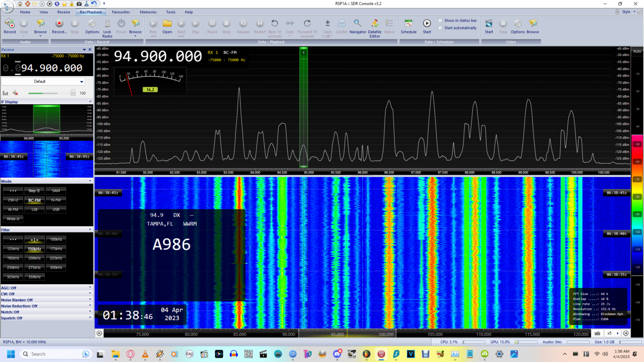Image resolution: width=644 pixels, height=362 pixels.
Task: Click zoom out button on bottom span bar
Action: click(x=99, y=333)
